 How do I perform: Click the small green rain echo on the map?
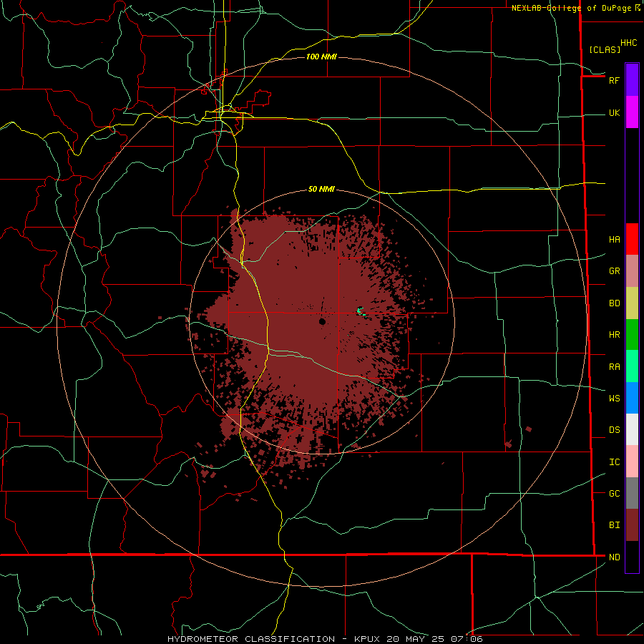point(361,311)
